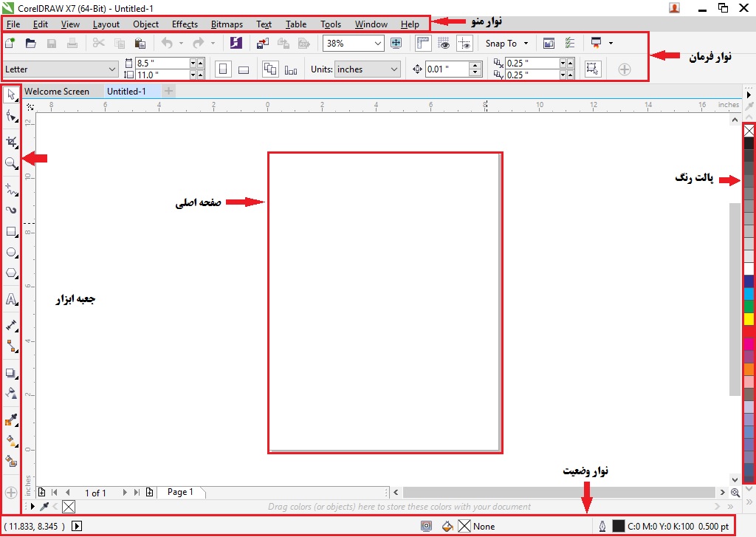The height and width of the screenshot is (537, 756).
Task: Select the Pick tool
Action: tap(11, 95)
